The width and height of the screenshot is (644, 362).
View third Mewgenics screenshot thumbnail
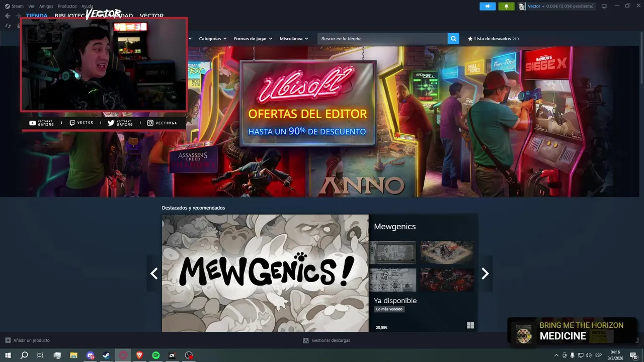click(392, 280)
